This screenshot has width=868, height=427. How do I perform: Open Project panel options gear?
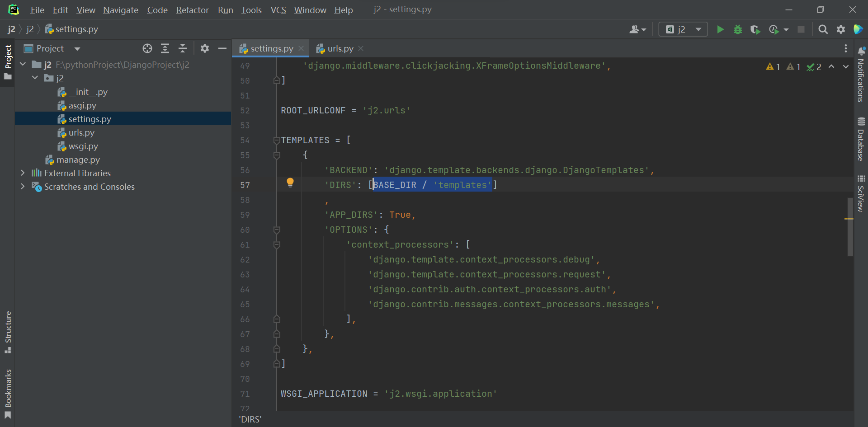point(205,48)
